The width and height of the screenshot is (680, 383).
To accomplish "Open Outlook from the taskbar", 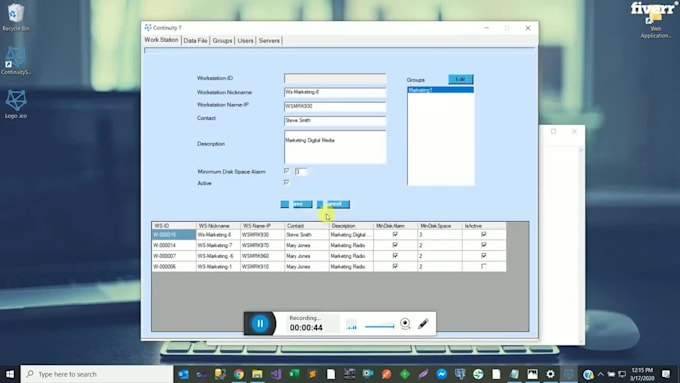I will pyautogui.click(x=183, y=374).
